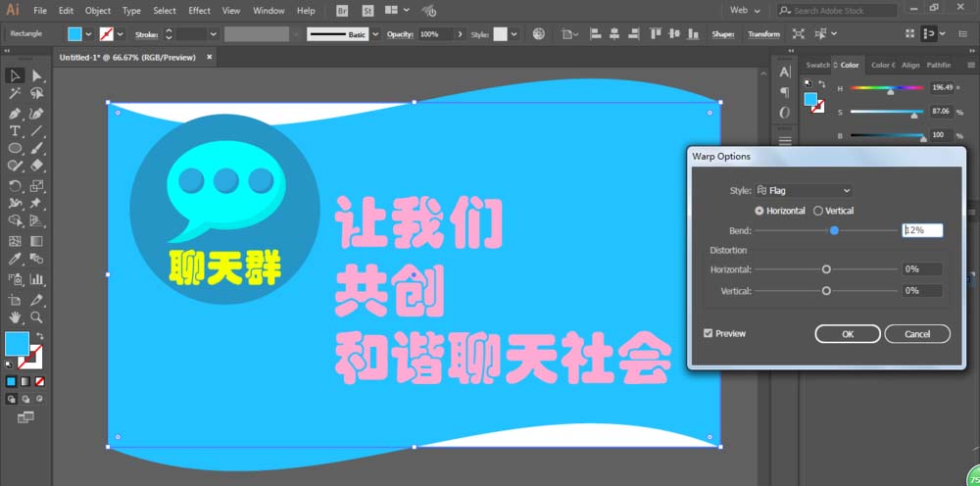The image size is (980, 486).
Task: Pick the Zoom magnifier tool
Action: tap(37, 317)
